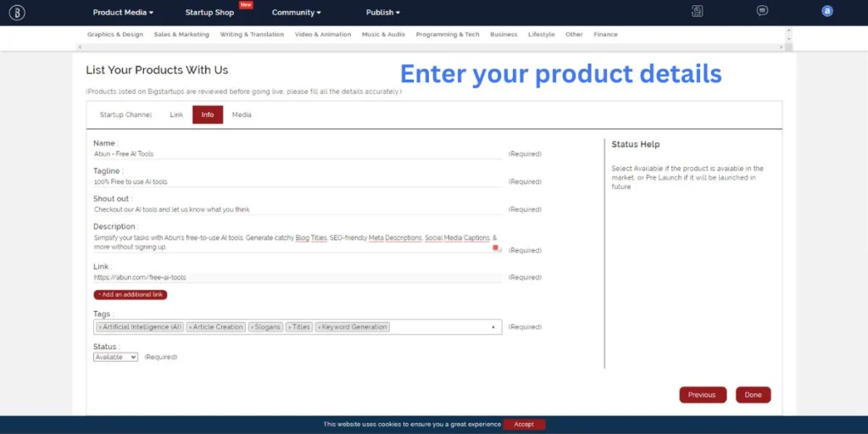Open the Startup Shop menu item

tap(210, 12)
